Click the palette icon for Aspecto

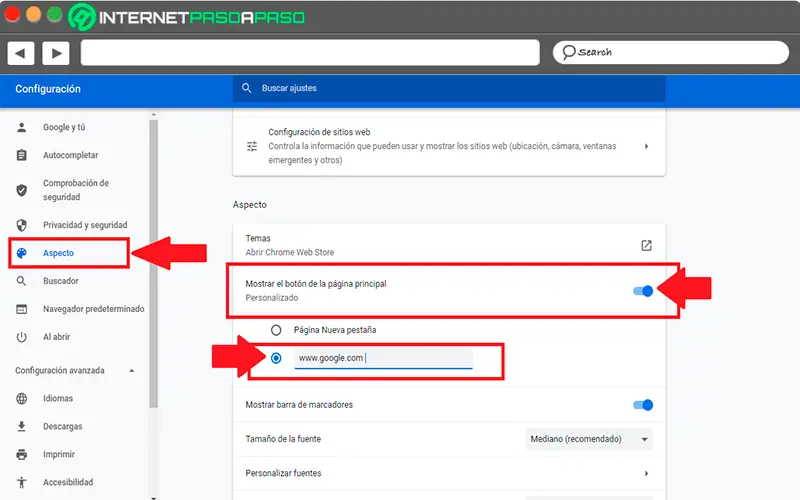tap(21, 253)
